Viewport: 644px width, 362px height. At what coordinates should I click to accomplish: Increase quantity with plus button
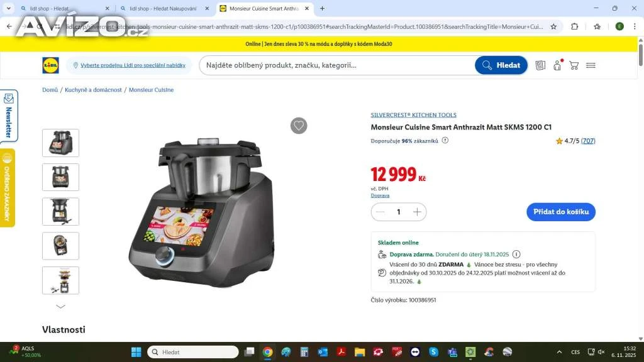(x=417, y=212)
